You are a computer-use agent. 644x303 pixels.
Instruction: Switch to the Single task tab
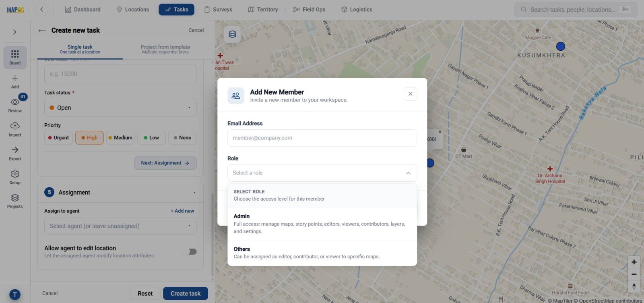click(80, 49)
